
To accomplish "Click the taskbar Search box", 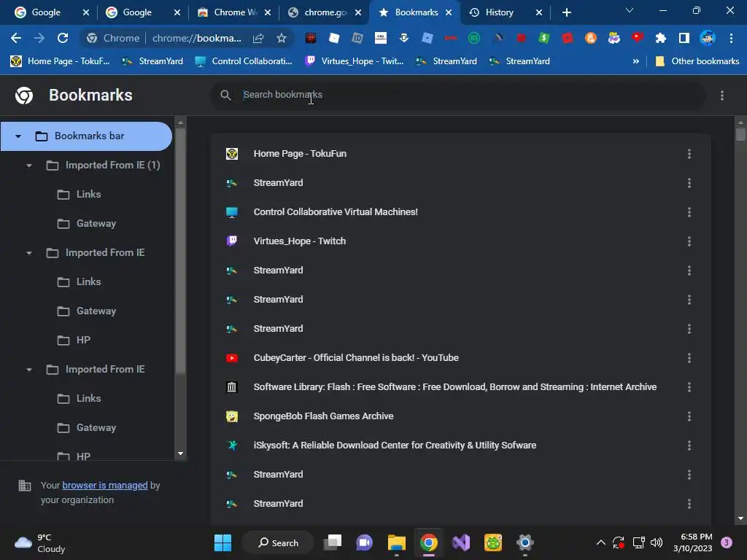I will coord(278,542).
